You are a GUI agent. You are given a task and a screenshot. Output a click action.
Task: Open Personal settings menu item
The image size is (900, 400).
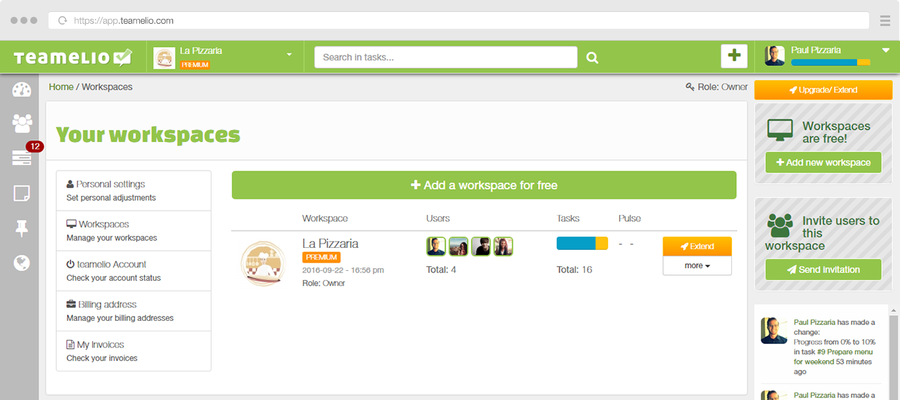[134, 191]
